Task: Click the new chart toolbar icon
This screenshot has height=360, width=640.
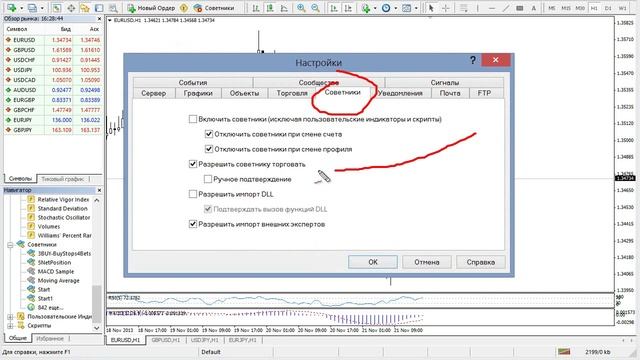Action: [11, 8]
